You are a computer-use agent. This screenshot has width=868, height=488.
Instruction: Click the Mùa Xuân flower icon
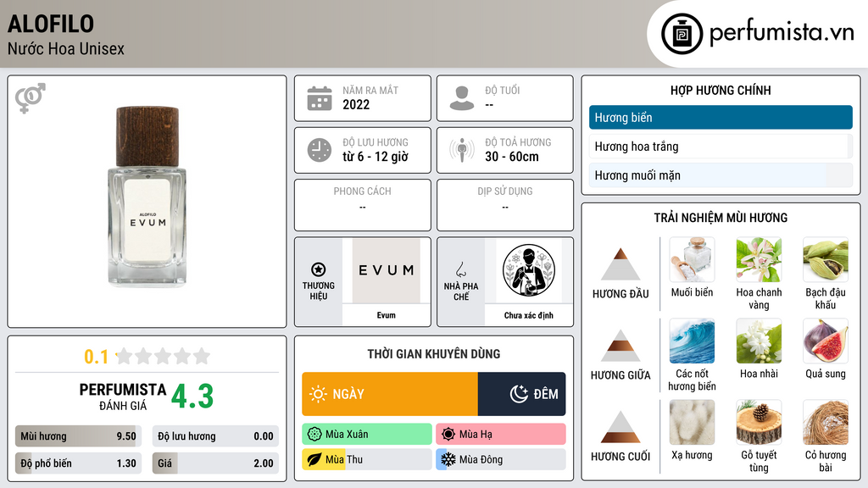coord(314,434)
